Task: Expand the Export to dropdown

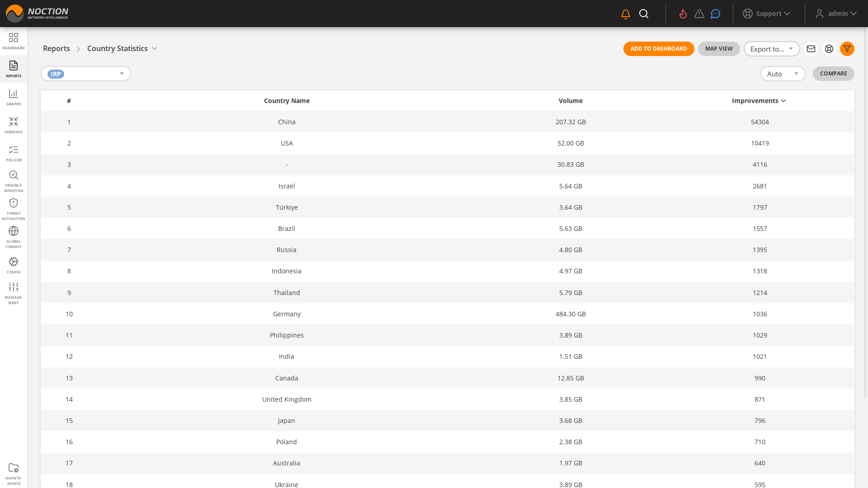Action: [772, 49]
